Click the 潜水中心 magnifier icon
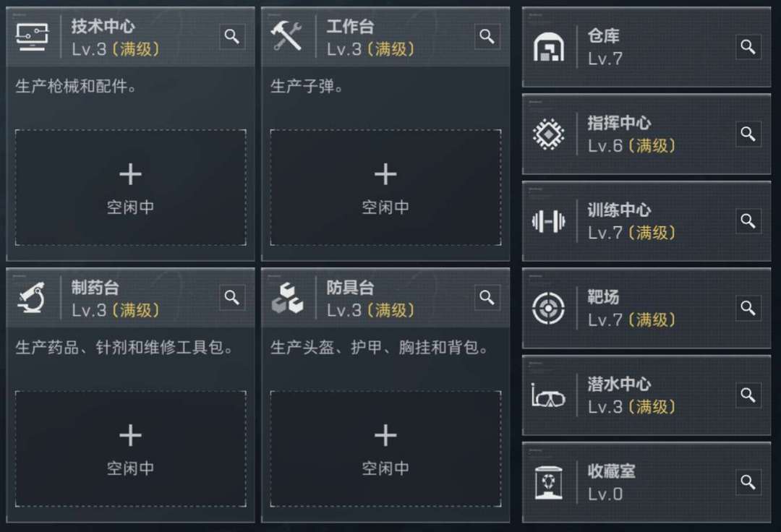This screenshot has width=781, height=532. coord(748,395)
